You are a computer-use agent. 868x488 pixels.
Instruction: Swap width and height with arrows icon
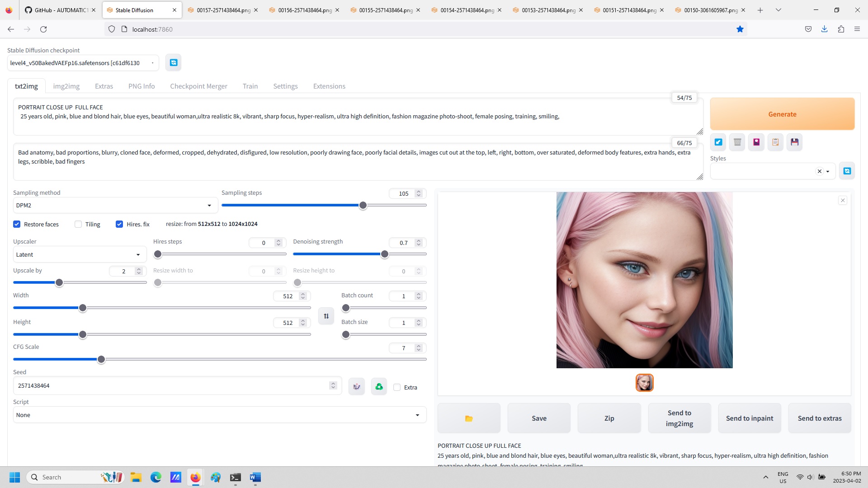326,316
